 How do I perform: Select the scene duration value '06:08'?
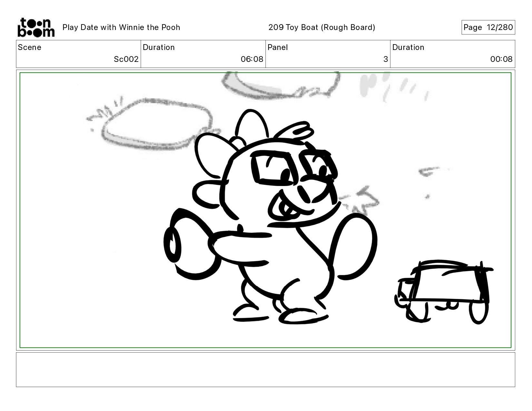(x=252, y=59)
